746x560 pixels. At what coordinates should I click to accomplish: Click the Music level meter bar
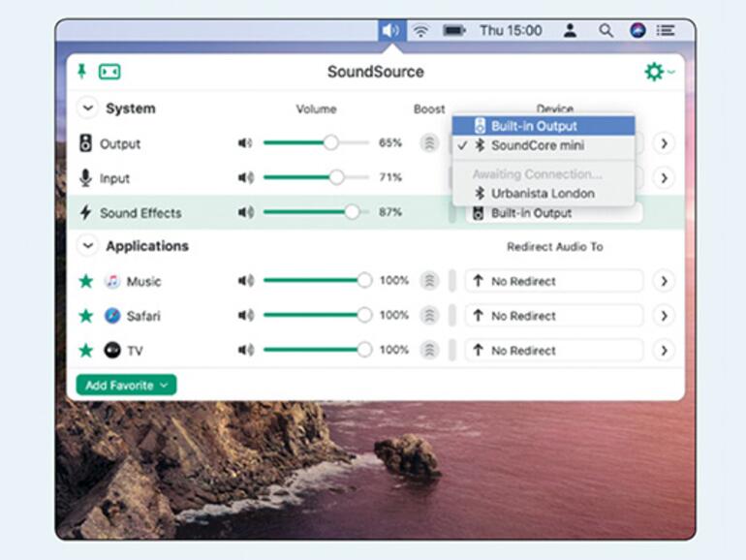[x=452, y=281]
